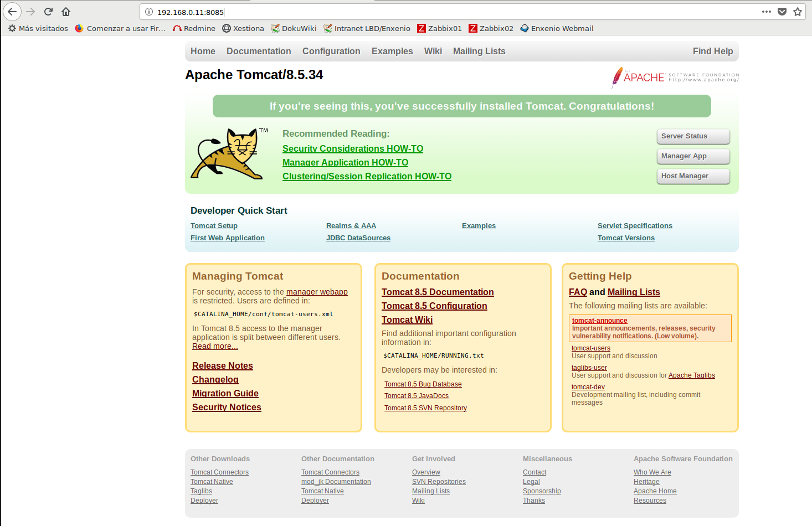Image resolution: width=812 pixels, height=526 pixels.
Task: Click the Pocket save icon
Action: [x=782, y=12]
